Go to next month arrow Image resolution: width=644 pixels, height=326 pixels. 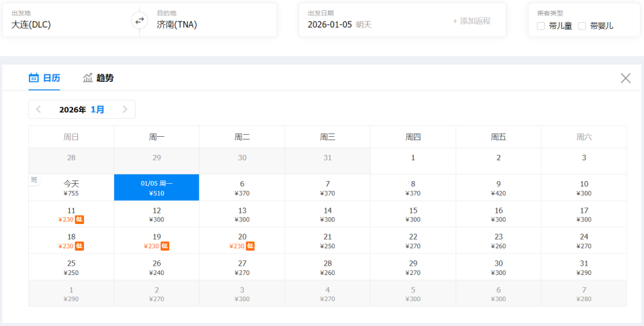coord(125,109)
